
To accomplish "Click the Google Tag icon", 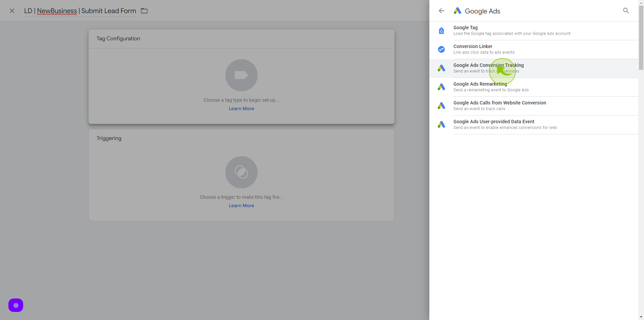I will click(441, 31).
